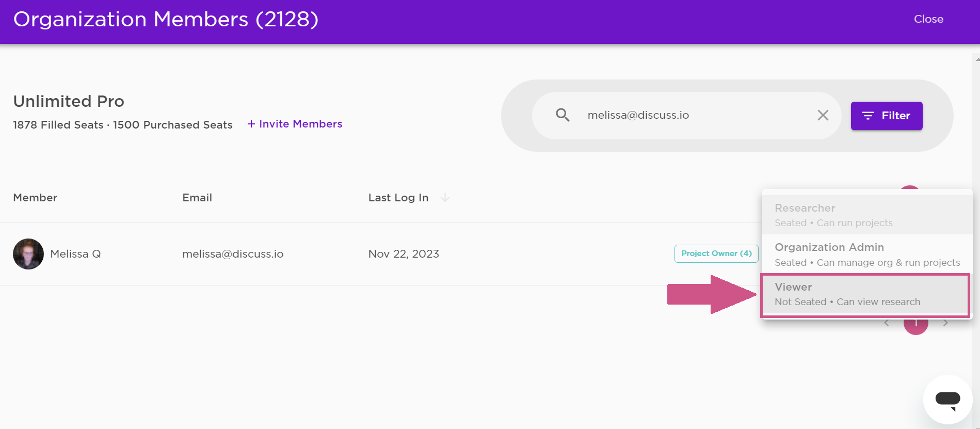This screenshot has height=429, width=980.
Task: Click the Last Log In column header
Action: [398, 198]
